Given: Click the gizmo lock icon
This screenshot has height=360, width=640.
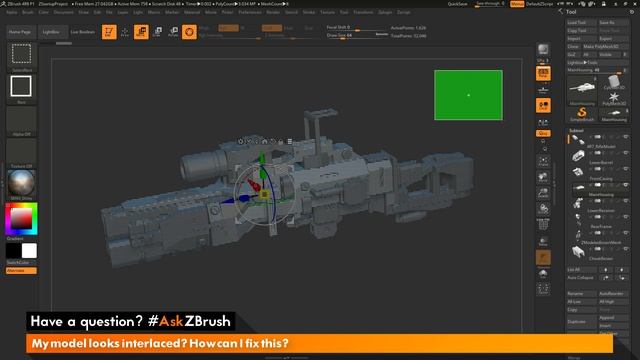Looking at the screenshot, I should (x=280, y=141).
